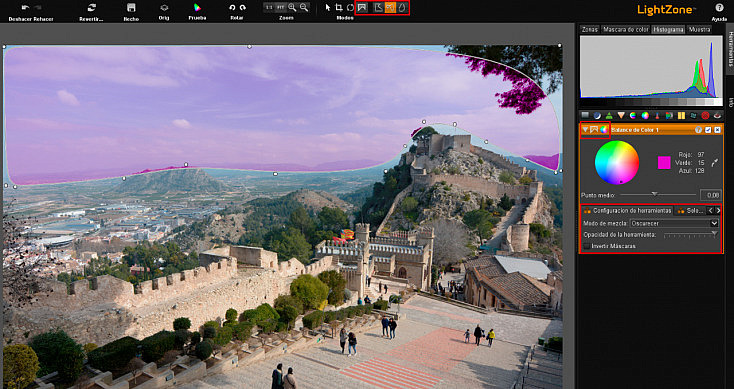Open the Modo de mezcla dropdown
This screenshot has height=389, width=734.
click(x=674, y=223)
